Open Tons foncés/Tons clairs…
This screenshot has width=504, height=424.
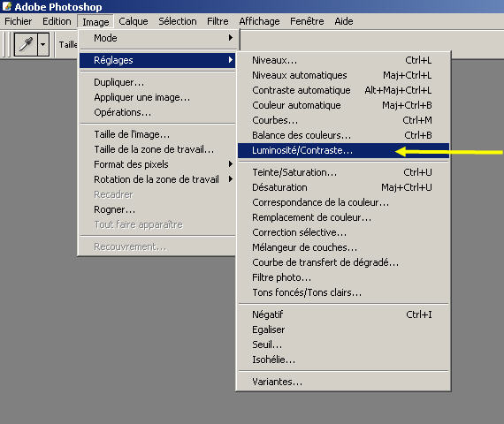tap(343, 292)
